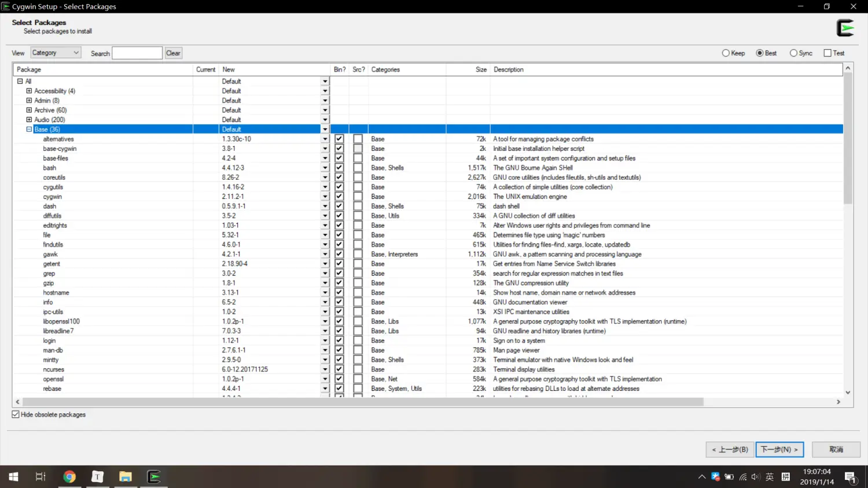Click the clock showing 19:07:04
The image size is (868, 488).
point(816,472)
